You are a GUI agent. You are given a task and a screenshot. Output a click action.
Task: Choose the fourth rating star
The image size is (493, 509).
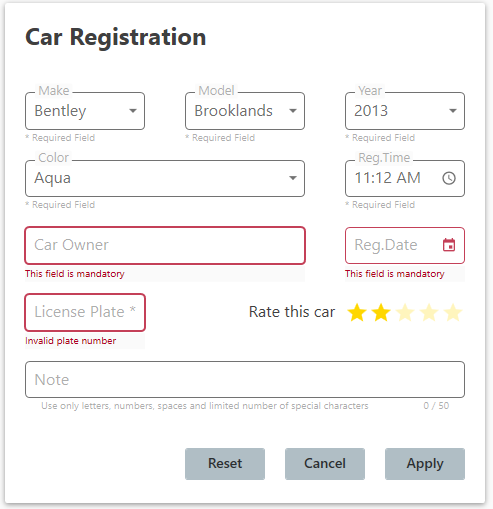point(429,312)
